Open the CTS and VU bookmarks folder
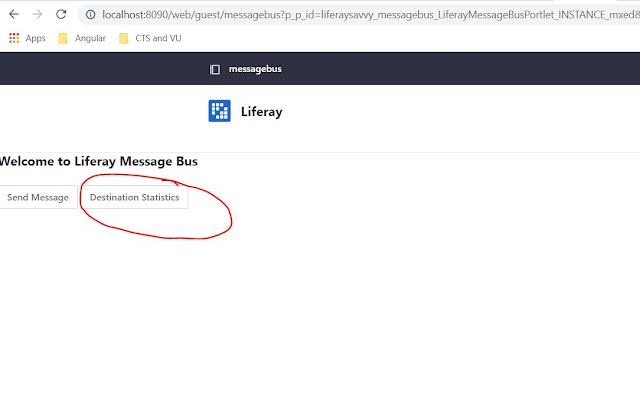The width and height of the screenshot is (640, 417). (150, 38)
